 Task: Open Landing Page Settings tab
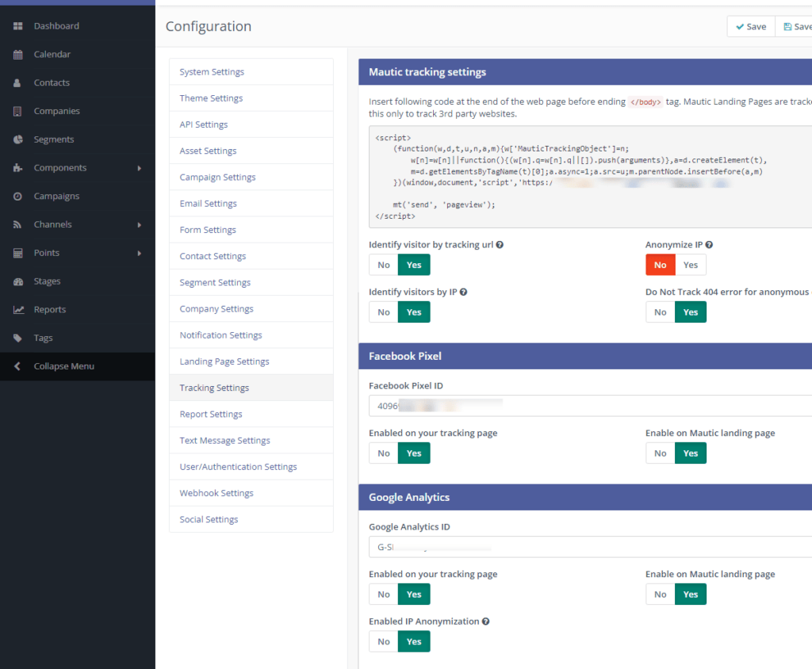coord(251,361)
